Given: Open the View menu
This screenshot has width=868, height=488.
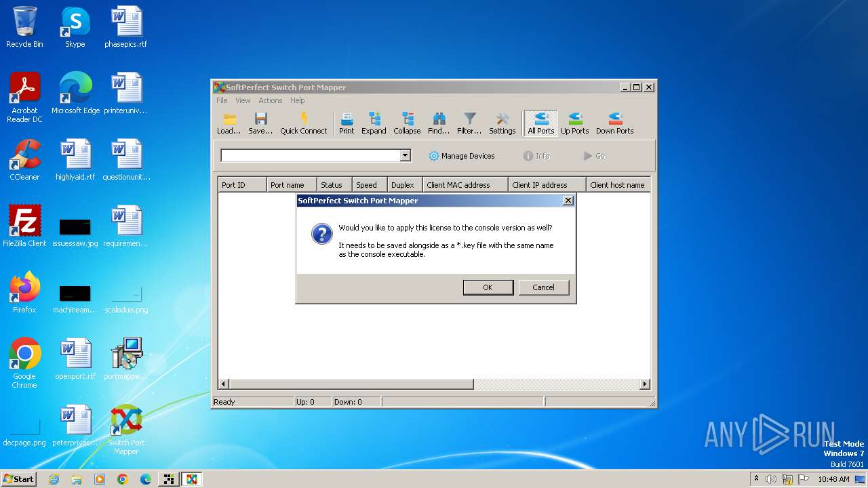Looking at the screenshot, I should 243,100.
